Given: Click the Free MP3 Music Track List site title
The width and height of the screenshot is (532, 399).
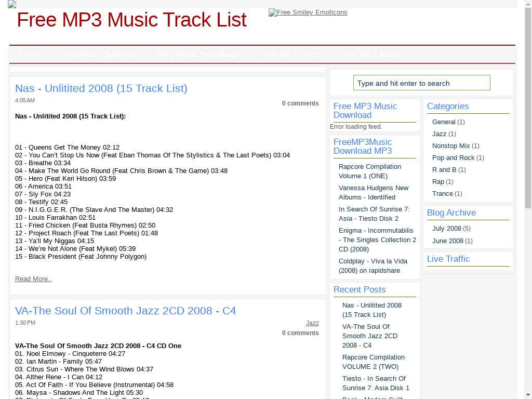Looking at the screenshot, I should pos(131,20).
